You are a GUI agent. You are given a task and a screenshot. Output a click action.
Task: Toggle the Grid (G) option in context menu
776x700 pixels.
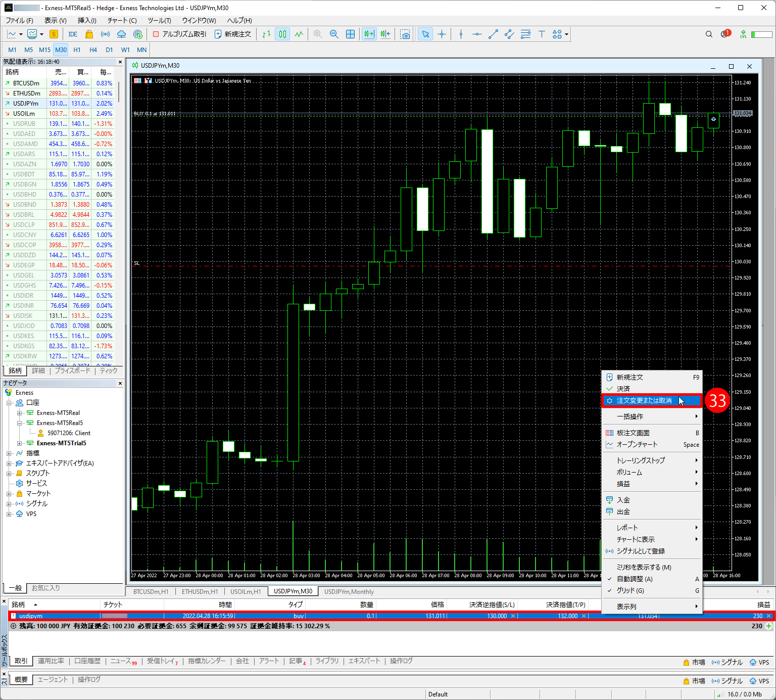coord(630,590)
